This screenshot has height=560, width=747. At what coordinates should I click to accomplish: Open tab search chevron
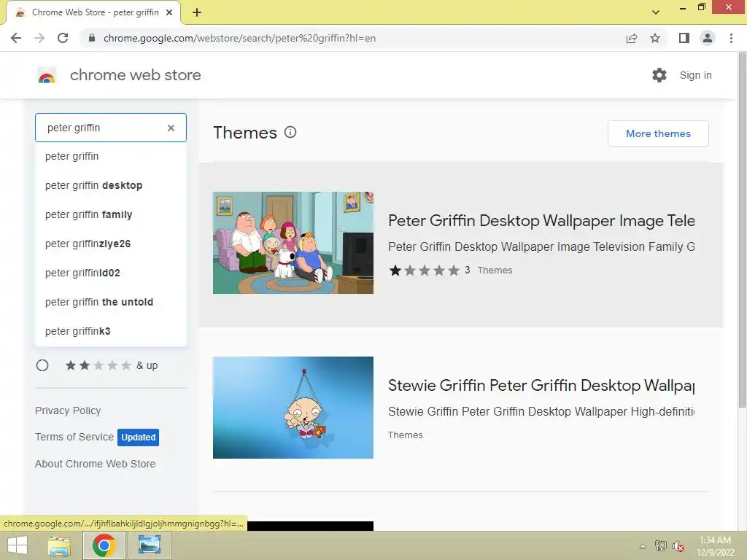656,12
